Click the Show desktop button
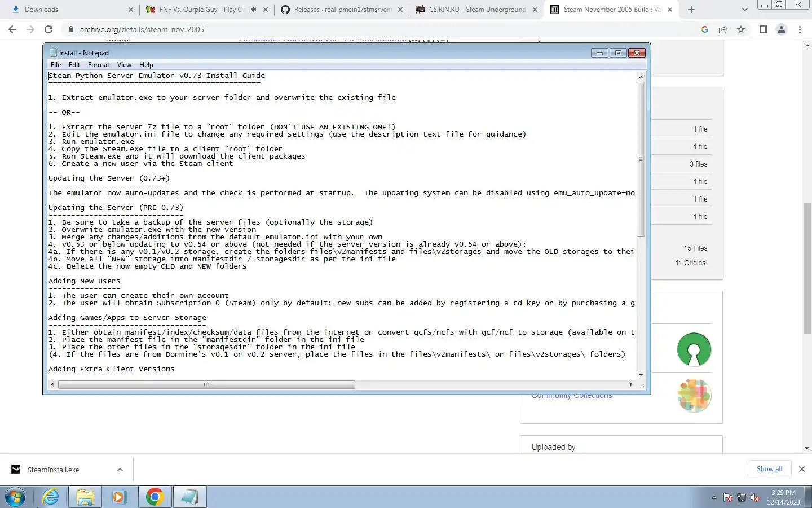 (808, 497)
